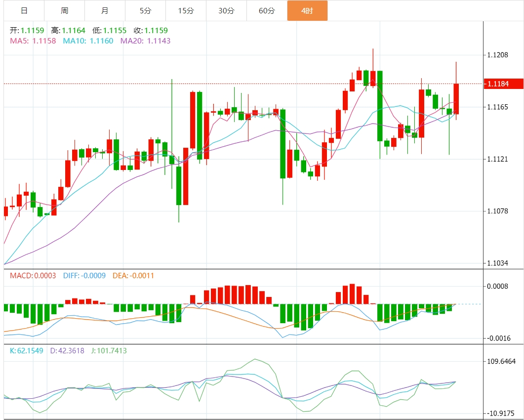The image size is (524, 420).
Task: Click the J: 101.7413 label
Action: pos(109,351)
